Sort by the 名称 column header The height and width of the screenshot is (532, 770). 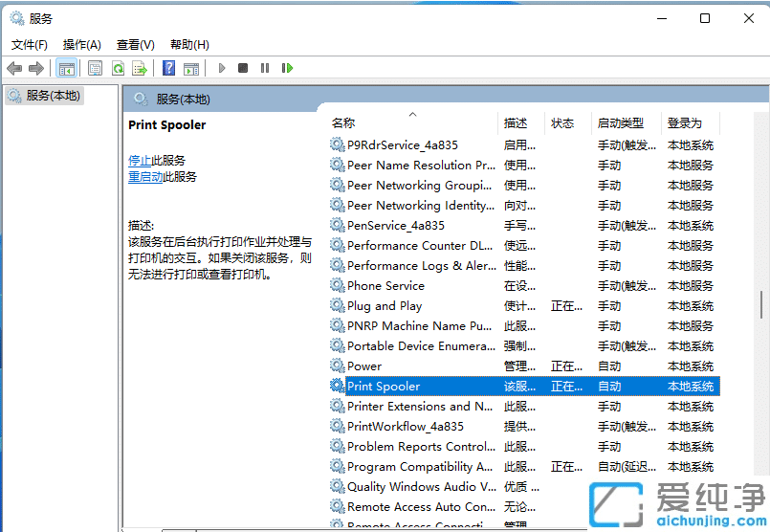click(412, 122)
